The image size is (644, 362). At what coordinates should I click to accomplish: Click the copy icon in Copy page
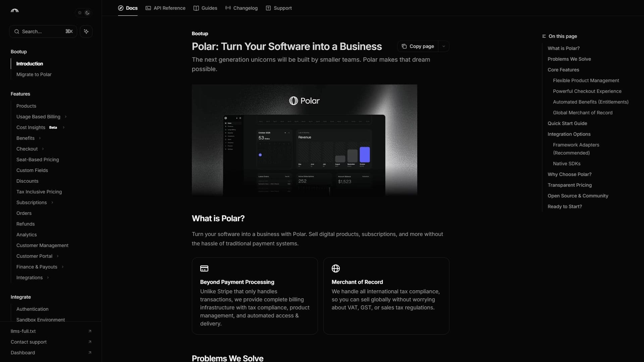coord(404,46)
